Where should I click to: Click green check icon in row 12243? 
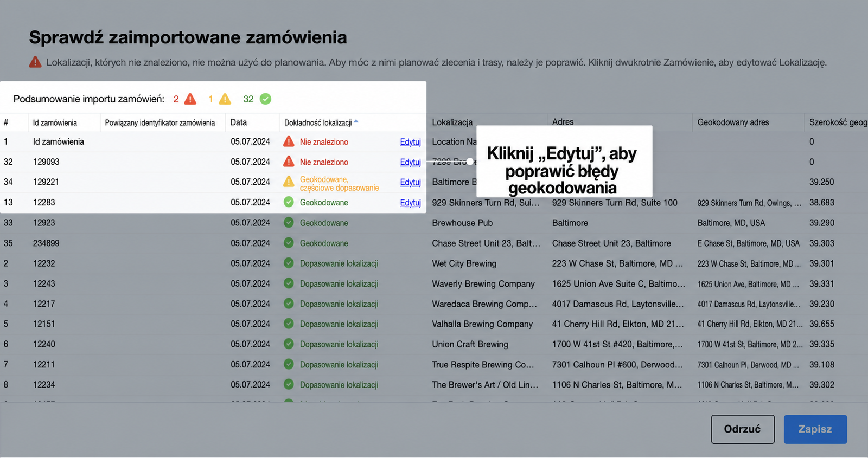pos(289,283)
